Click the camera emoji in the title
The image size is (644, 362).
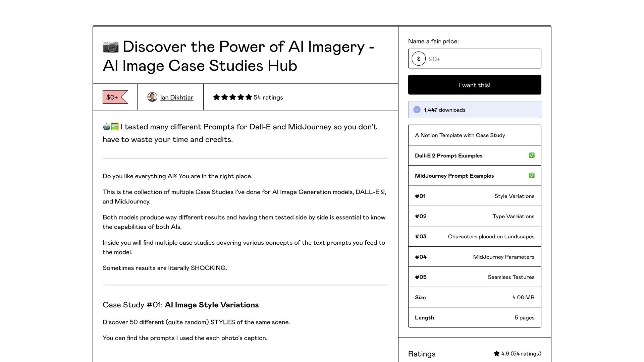coord(110,47)
